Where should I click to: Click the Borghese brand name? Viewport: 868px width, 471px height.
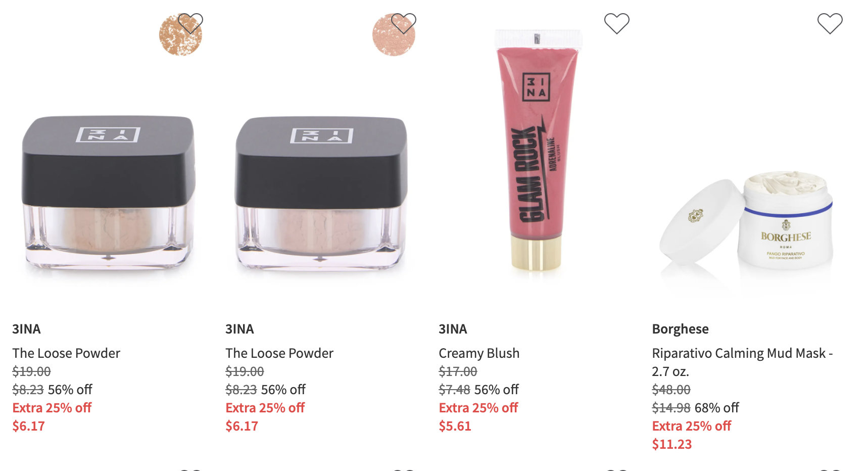[x=680, y=329]
